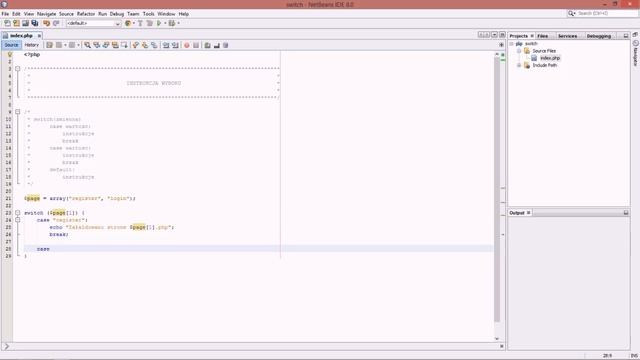Click the Previous Bookmark icon
Viewport: 640px width, 360px height.
[136, 45]
